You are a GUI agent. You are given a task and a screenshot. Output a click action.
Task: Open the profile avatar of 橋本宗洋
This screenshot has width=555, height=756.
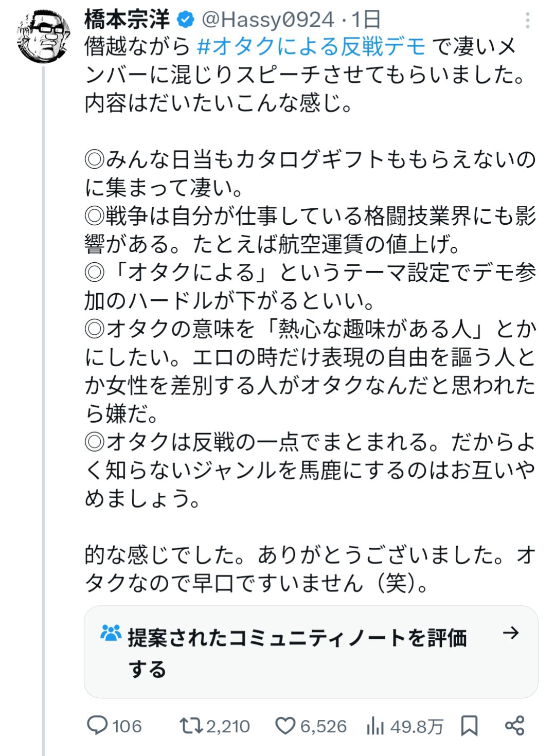(43, 37)
